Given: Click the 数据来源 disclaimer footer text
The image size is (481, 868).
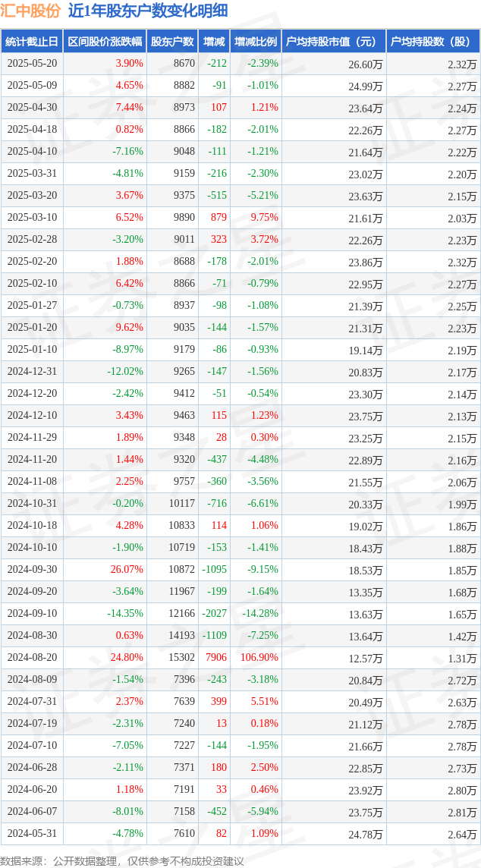Looking at the screenshot, I should point(122,861).
